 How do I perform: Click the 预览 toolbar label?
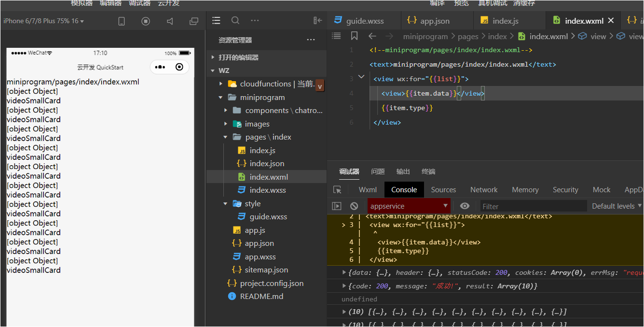(461, 3)
